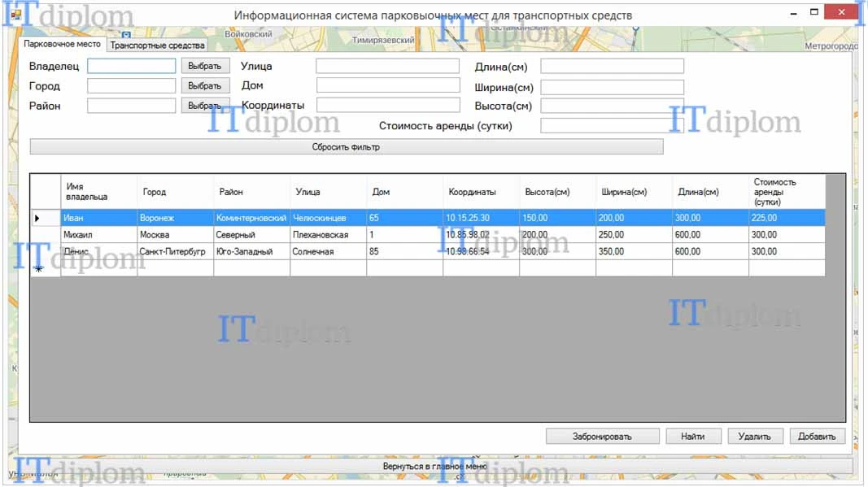Screen dimensions: 868x487
Task: Click the Ширина(см) filter field
Action: (613, 88)
